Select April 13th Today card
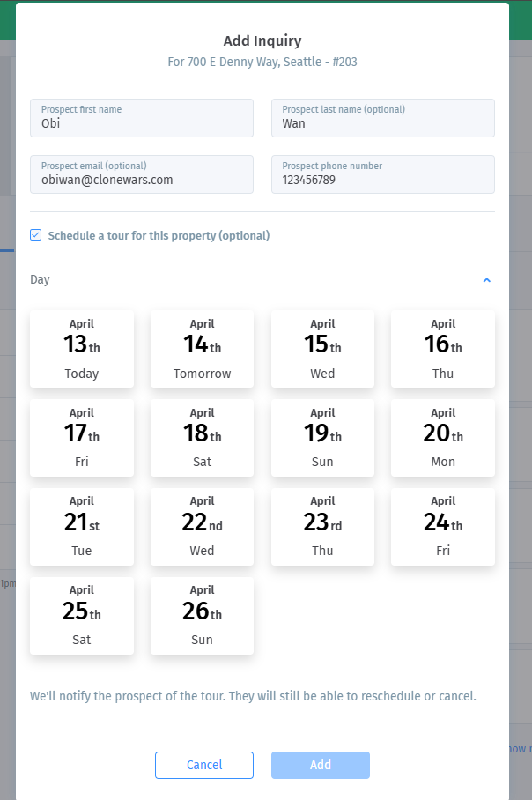The width and height of the screenshot is (532, 800). (x=82, y=349)
